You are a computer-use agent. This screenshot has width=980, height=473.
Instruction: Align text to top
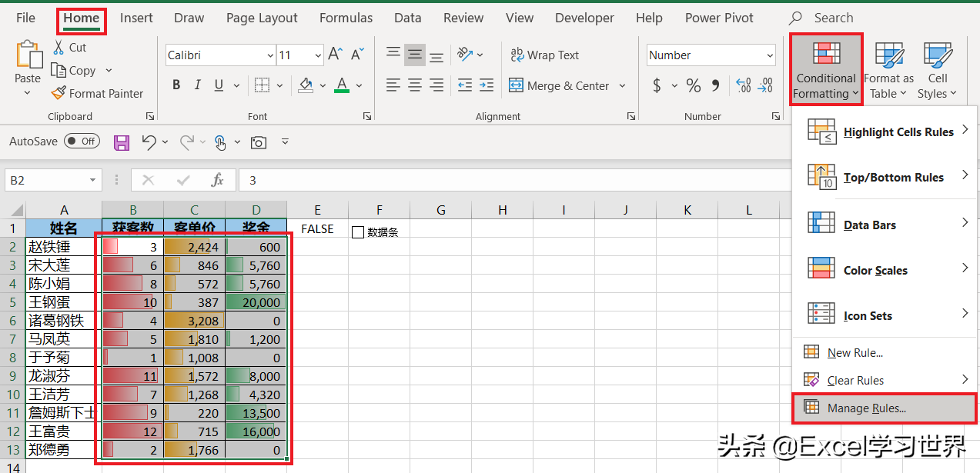point(393,55)
